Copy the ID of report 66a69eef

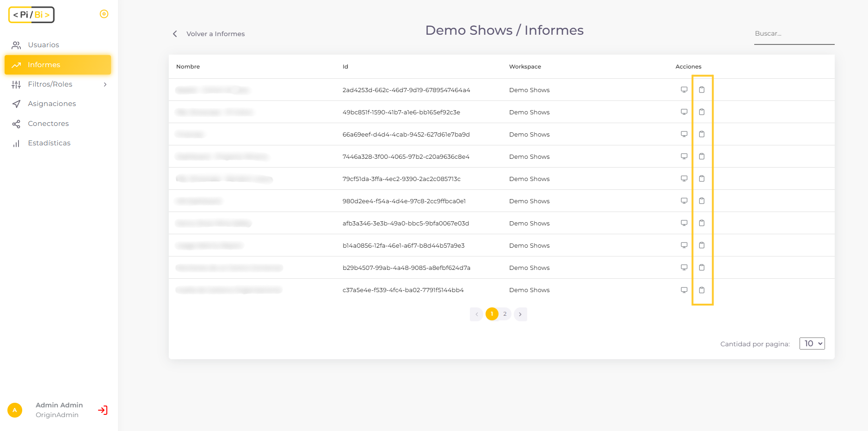point(702,134)
